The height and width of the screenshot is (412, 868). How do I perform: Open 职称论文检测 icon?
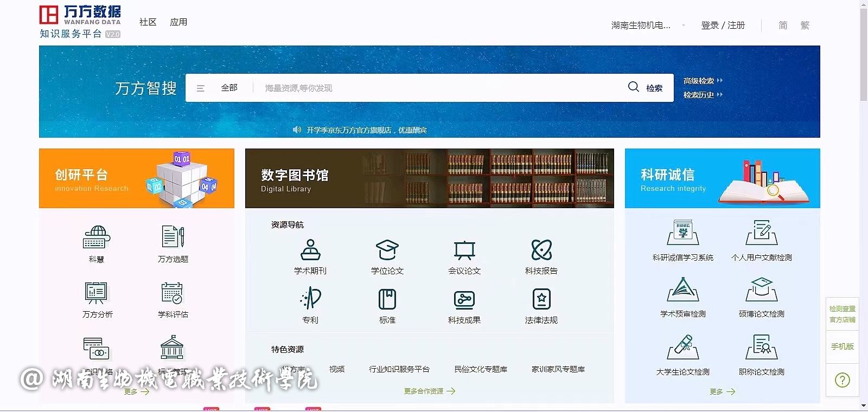point(762,347)
